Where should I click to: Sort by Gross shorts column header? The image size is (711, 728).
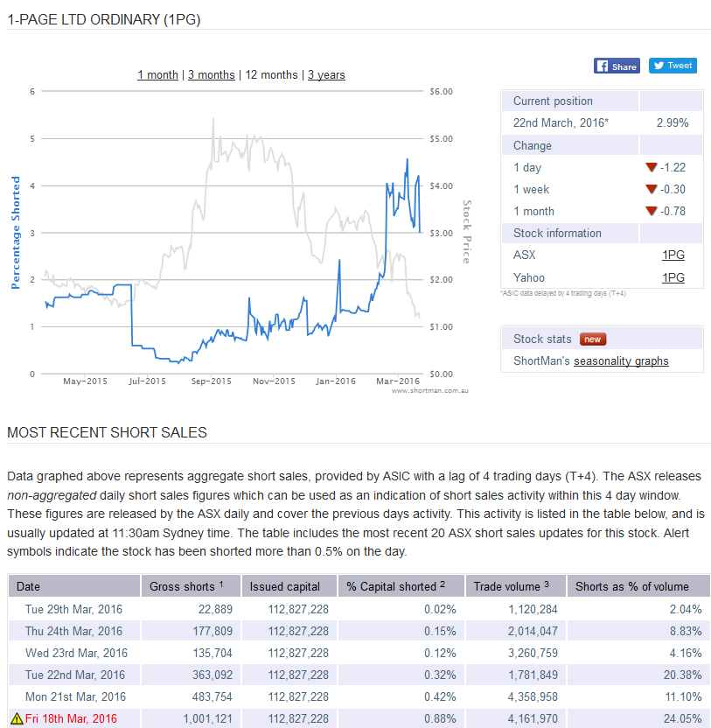point(191,586)
